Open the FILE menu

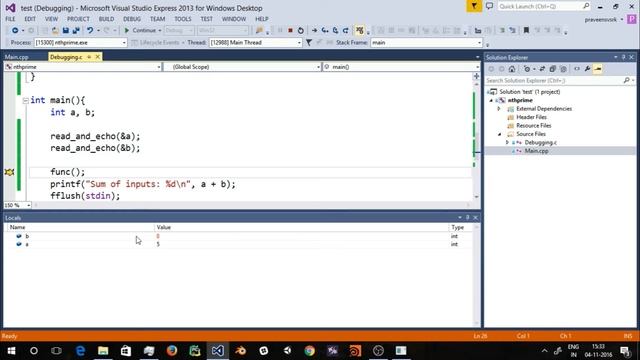(10, 19)
